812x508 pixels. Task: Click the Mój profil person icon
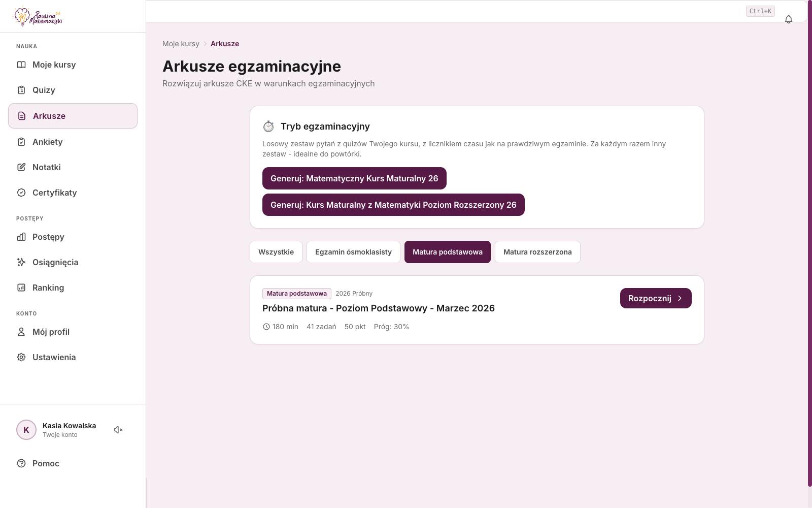coord(21,332)
